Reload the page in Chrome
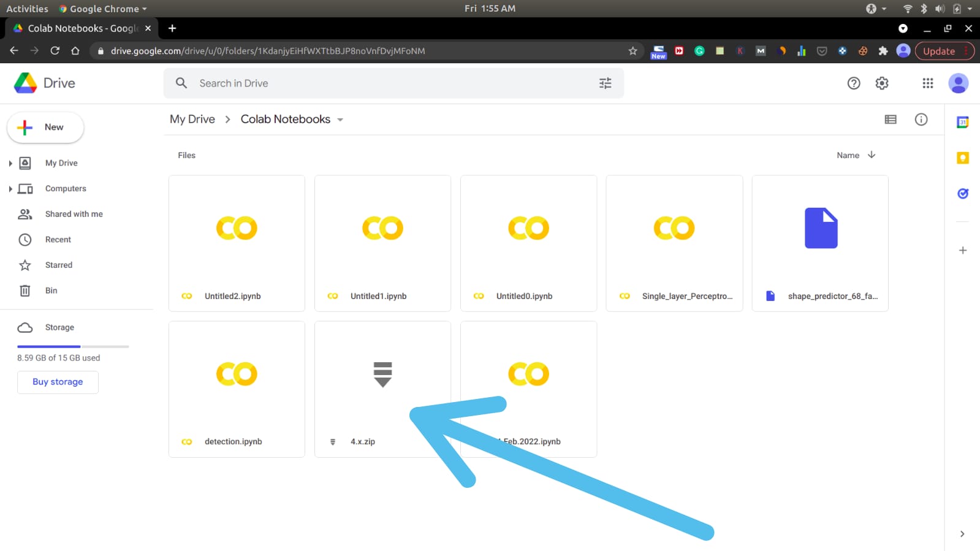 (x=55, y=51)
